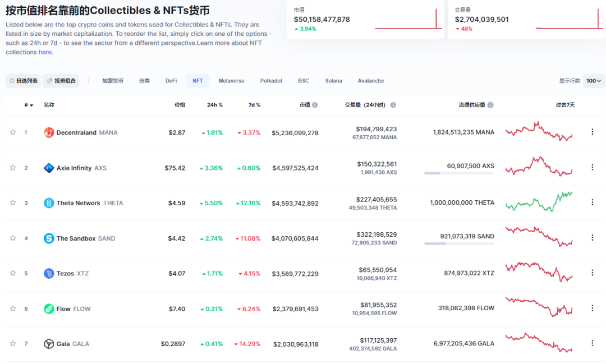The width and height of the screenshot is (606, 364).
Task: Open the Polkadot tab
Action: coord(272,81)
